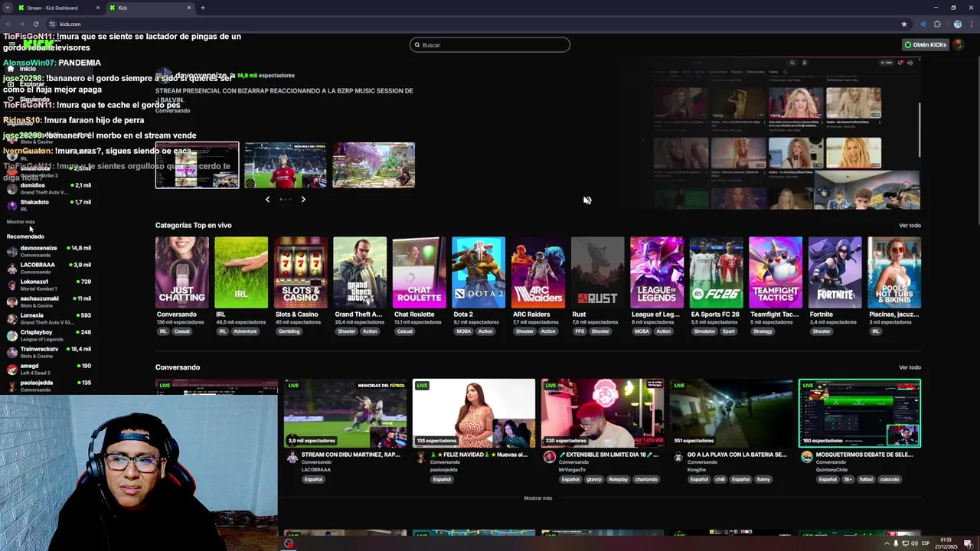
Task: Click Mostrar más below the Conversando streams
Action: tap(538, 498)
